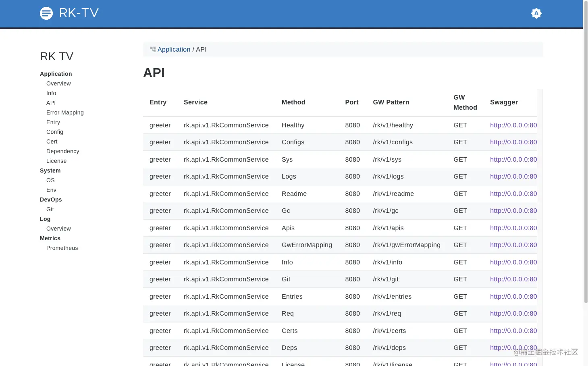Viewport: 588px width, 366px height.
Task: Click the GwErrorMapping method cell
Action: tap(307, 245)
